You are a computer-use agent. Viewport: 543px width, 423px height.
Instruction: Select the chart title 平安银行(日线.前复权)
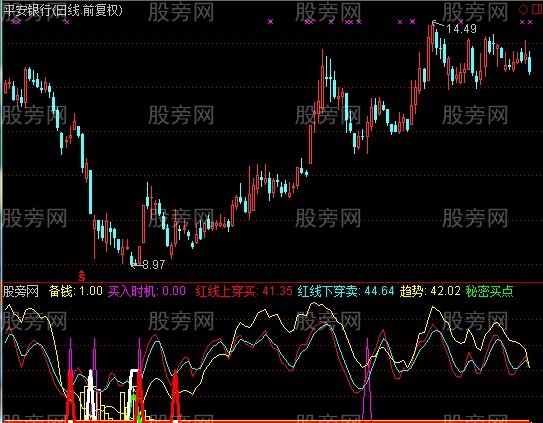coord(63,10)
